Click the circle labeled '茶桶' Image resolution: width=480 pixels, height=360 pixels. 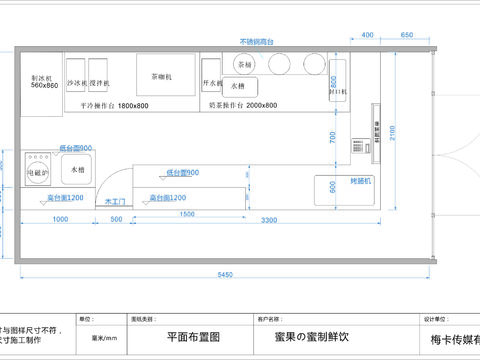coord(244,64)
